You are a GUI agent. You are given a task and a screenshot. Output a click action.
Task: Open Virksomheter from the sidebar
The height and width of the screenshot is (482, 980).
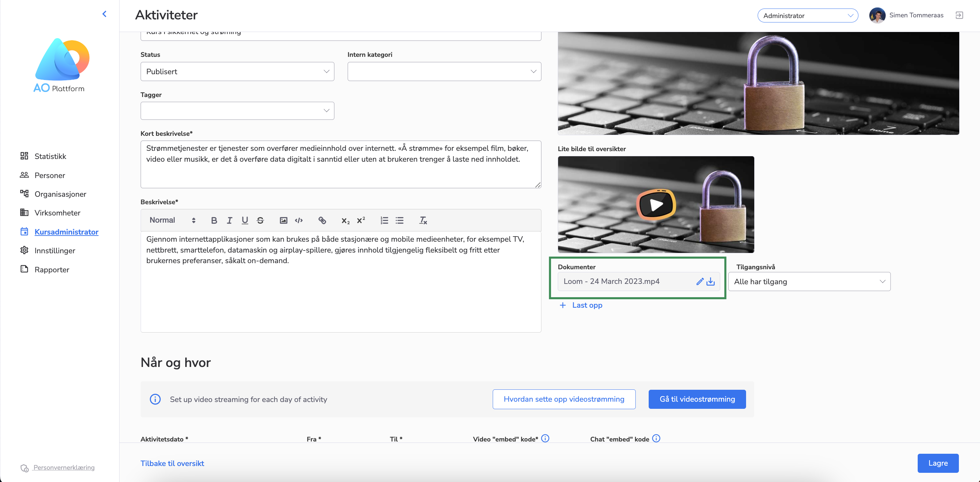tap(57, 213)
